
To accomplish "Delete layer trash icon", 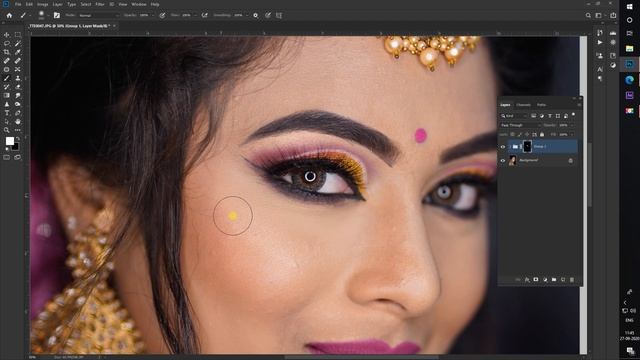I will click(572, 280).
